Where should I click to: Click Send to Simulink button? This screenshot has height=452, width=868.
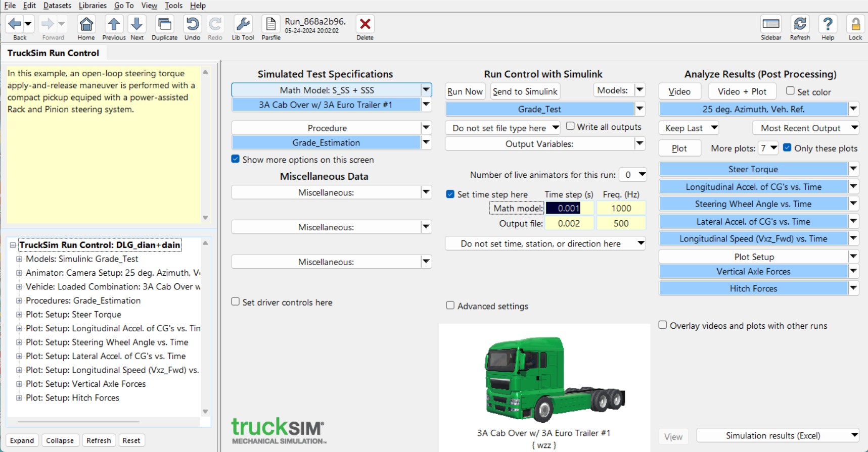(x=525, y=91)
